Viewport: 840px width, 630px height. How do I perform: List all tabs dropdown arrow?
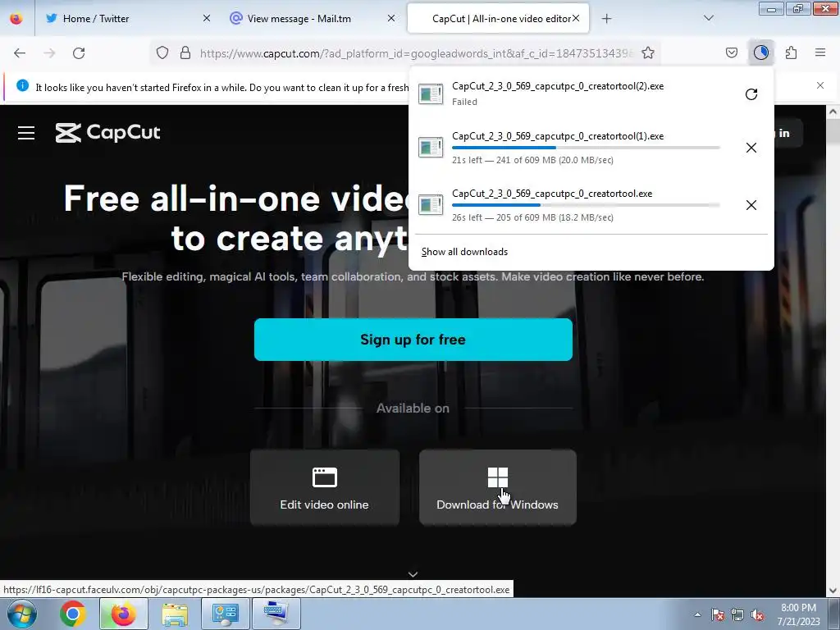click(x=709, y=18)
